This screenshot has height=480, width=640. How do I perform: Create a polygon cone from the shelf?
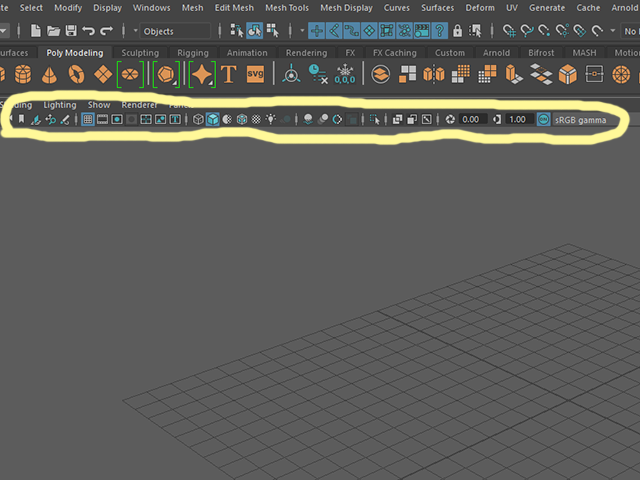click(x=49, y=75)
